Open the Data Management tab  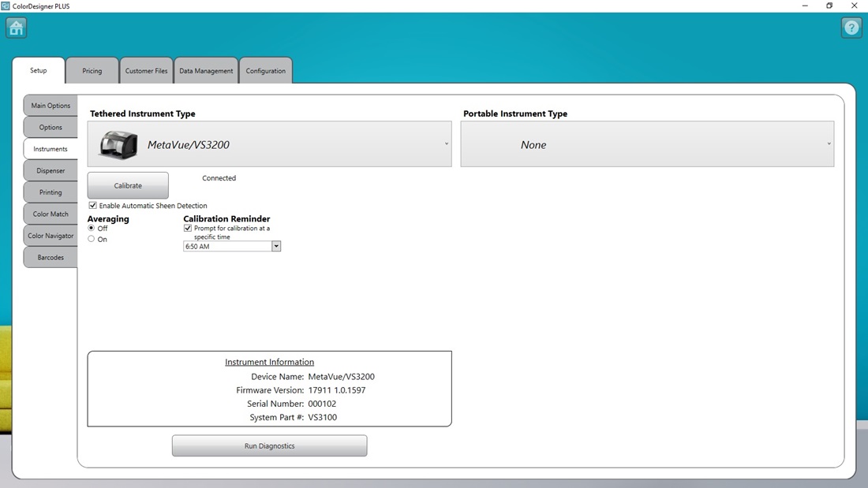(206, 71)
